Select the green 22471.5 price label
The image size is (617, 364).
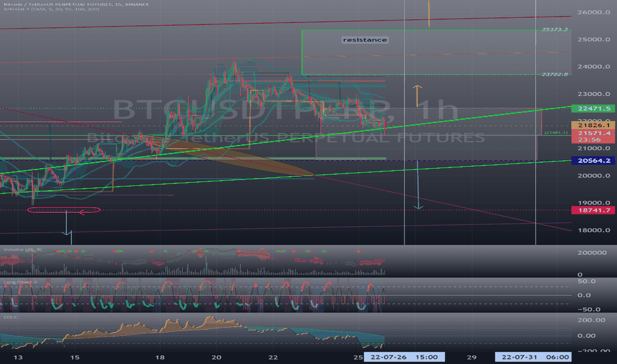tap(593, 109)
